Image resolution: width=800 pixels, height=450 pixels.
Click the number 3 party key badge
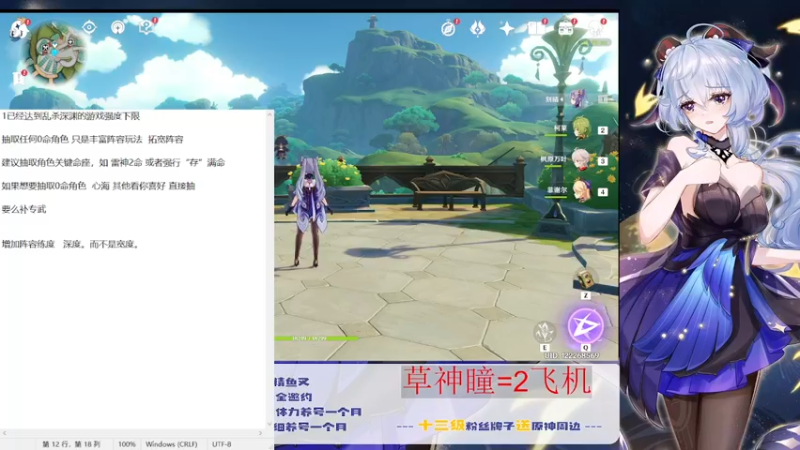coord(603,161)
